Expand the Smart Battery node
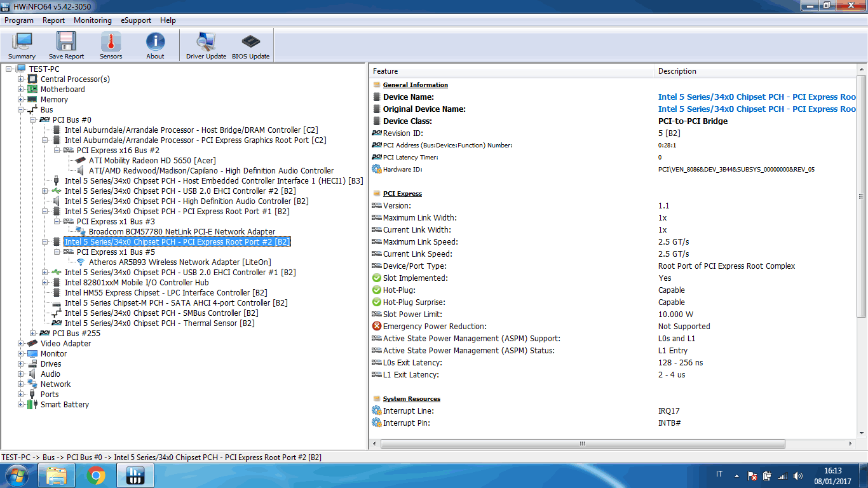868x488 pixels. (x=21, y=405)
